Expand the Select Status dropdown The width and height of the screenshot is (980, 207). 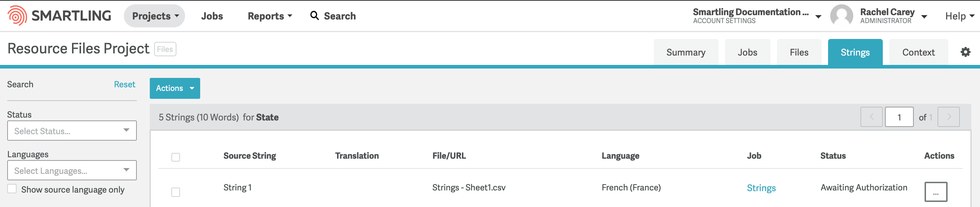coord(72,131)
